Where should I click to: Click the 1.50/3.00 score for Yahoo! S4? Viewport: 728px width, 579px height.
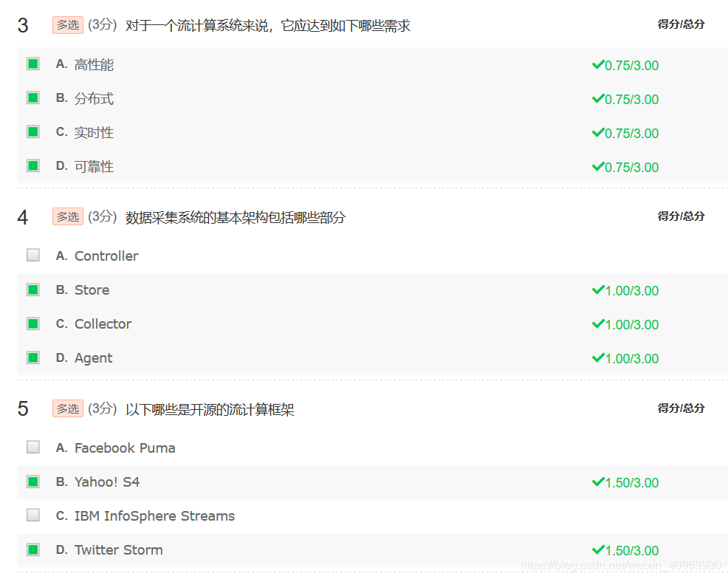coord(631,483)
